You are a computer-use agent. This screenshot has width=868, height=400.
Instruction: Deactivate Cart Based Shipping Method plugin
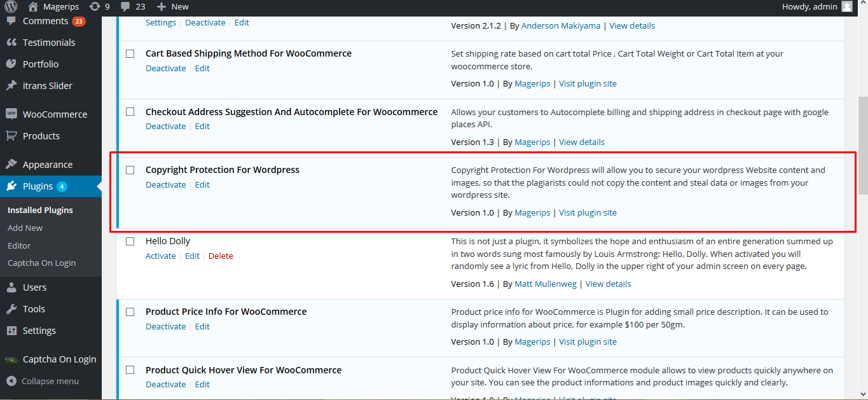(166, 68)
